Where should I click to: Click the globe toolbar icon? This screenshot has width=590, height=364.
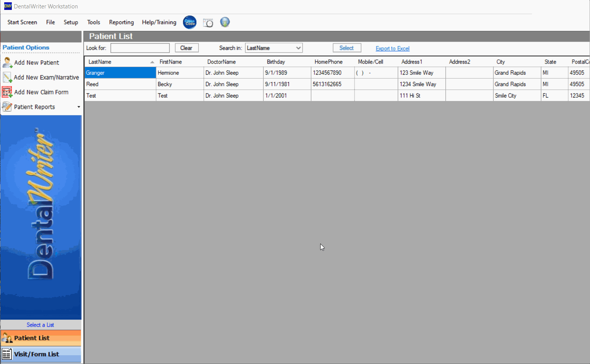(x=225, y=22)
